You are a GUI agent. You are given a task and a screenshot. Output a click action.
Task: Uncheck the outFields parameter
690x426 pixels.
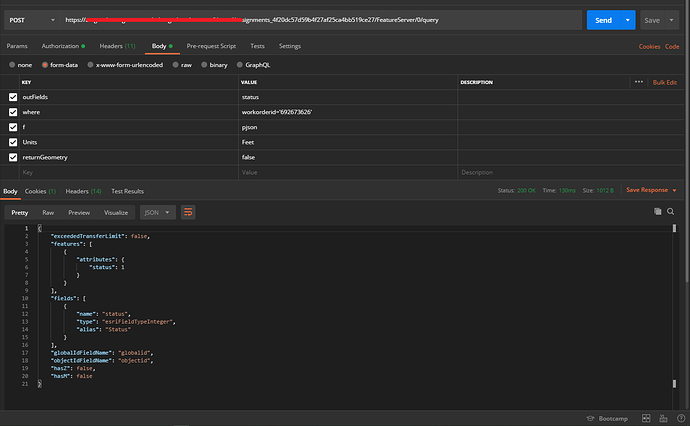pos(13,97)
